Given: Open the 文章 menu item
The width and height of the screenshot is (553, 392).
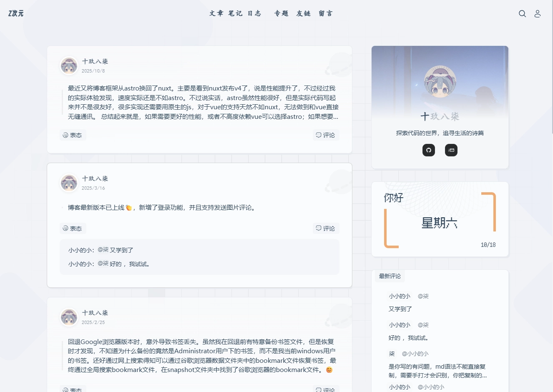Looking at the screenshot, I should (x=216, y=13).
